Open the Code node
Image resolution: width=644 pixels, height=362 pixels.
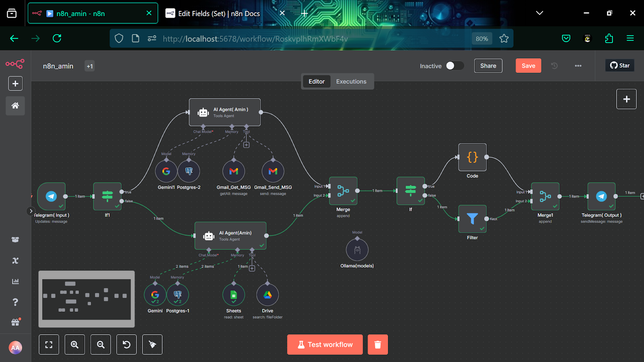coord(472,157)
